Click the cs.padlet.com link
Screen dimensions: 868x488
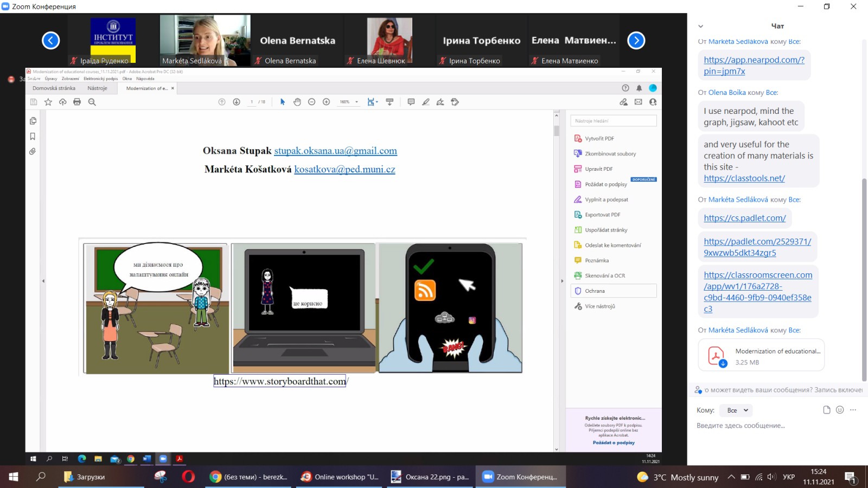click(x=744, y=218)
